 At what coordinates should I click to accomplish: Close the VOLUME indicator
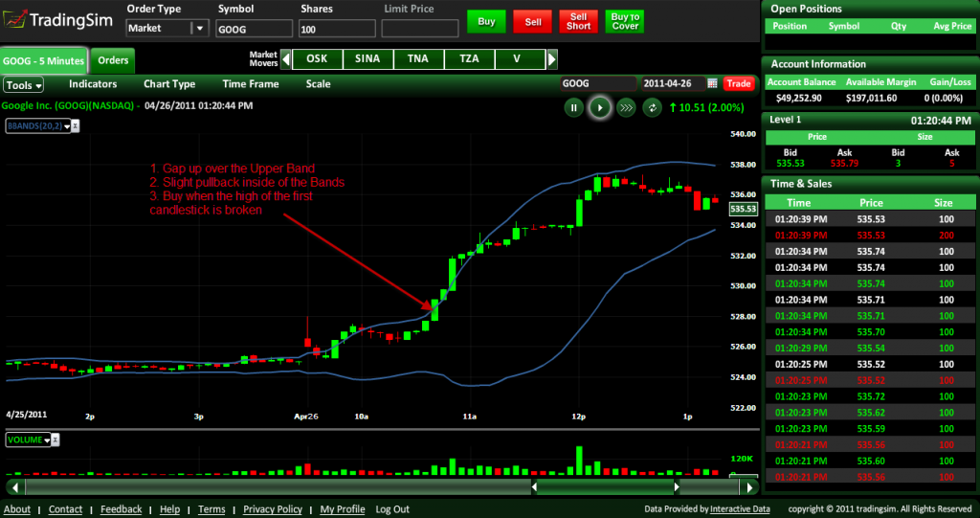pyautogui.click(x=55, y=439)
